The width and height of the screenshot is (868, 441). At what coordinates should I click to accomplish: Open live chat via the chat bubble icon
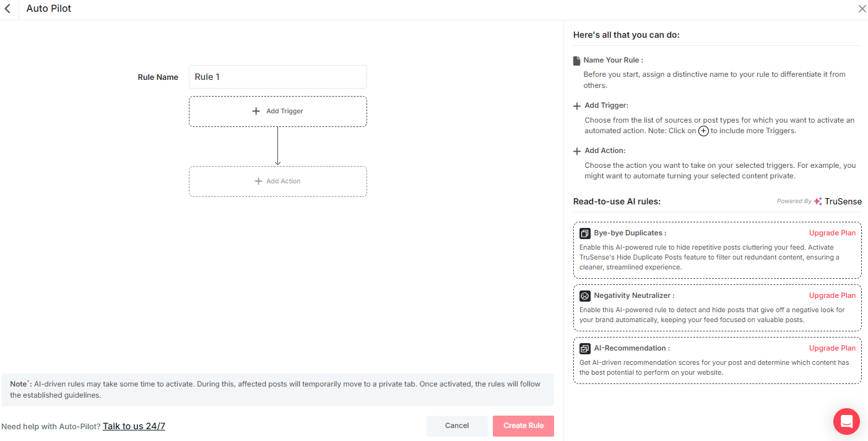point(846,421)
